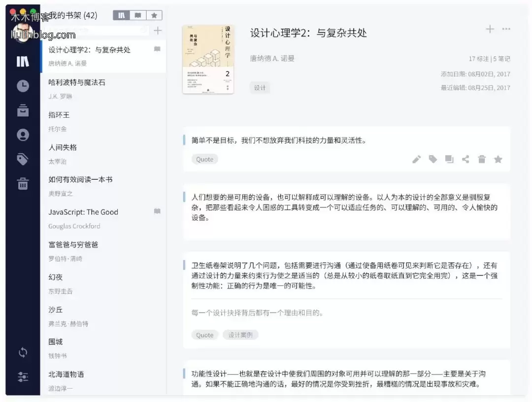
Task: Add a new note using header plus
Action: coord(490,29)
